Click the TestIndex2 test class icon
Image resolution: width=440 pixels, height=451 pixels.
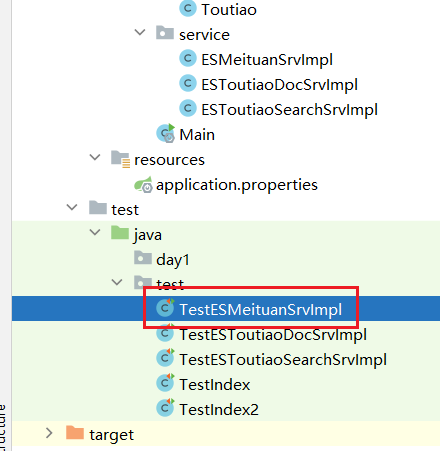pos(166,408)
